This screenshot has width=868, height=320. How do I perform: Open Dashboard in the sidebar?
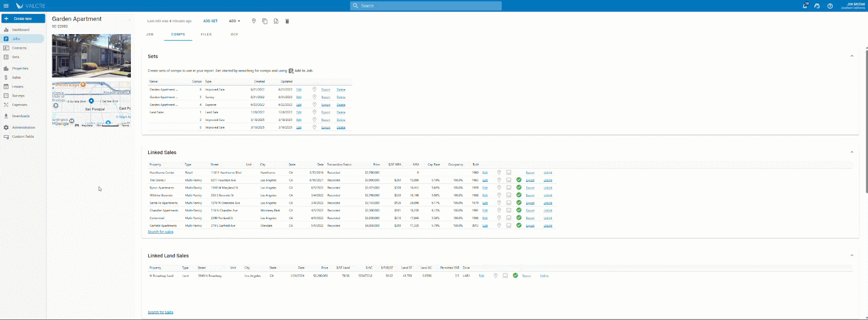pos(21,30)
